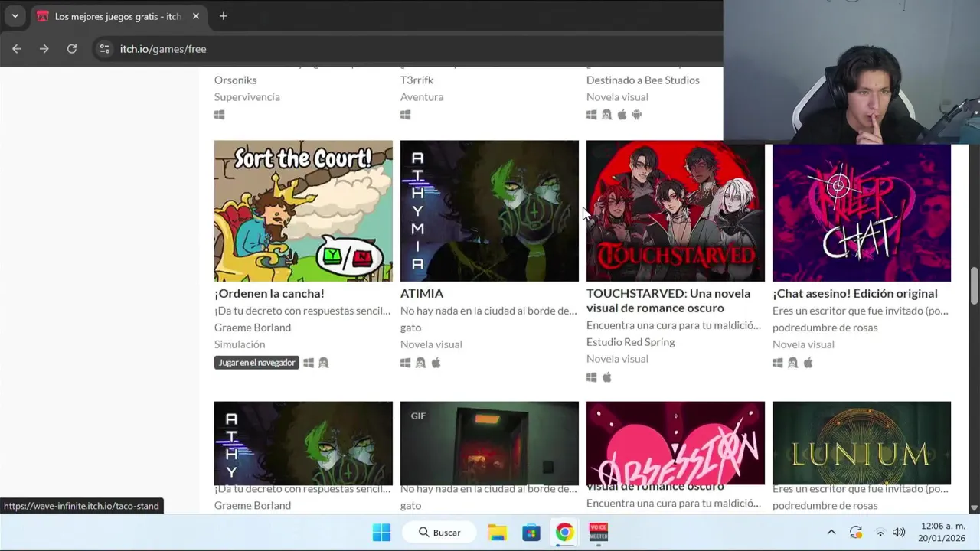Screen dimensions: 980x551
Task: Click Windows platform icon under ATIMIA
Action: (x=406, y=363)
